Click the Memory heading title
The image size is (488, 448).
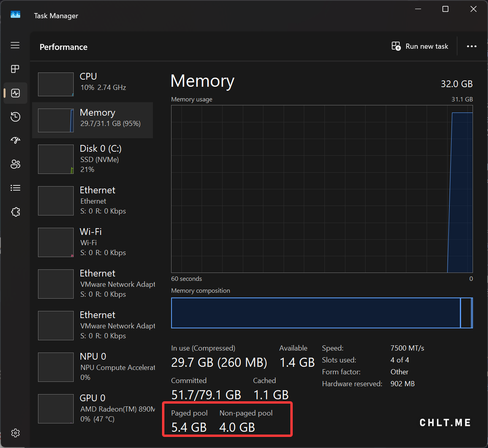coord(202,81)
